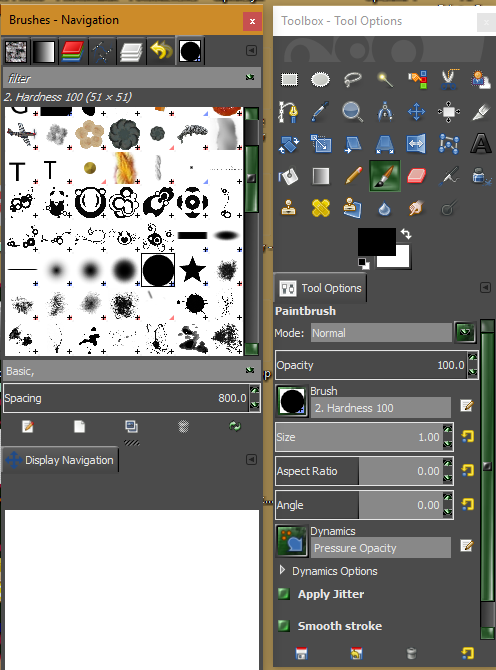Select the Rectangle Select tool

289,79
